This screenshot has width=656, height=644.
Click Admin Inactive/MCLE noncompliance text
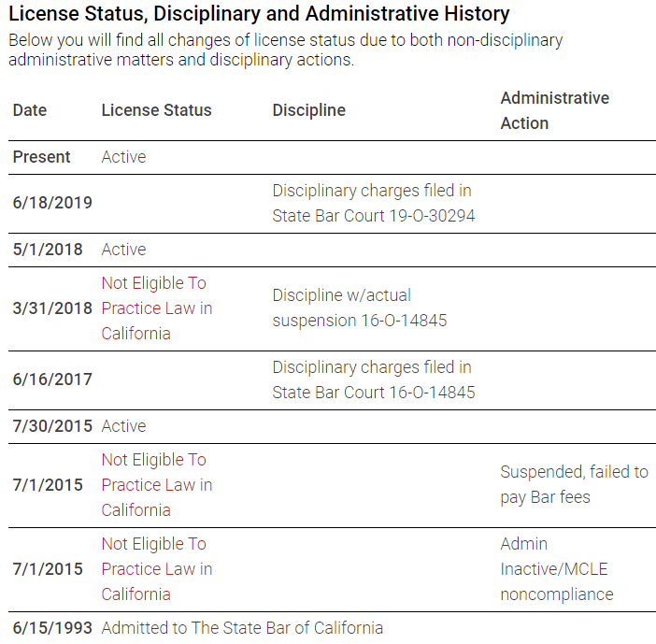pyautogui.click(x=557, y=569)
